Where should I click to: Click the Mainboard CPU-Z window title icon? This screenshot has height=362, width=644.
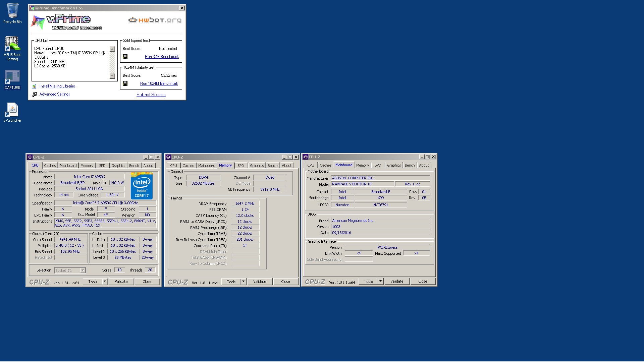(x=306, y=157)
